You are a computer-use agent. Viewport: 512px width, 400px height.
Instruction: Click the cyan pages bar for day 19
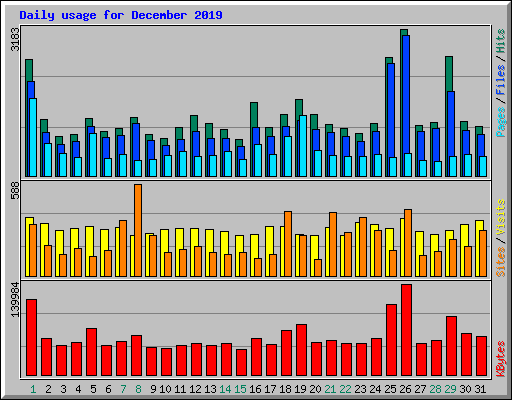303,146
